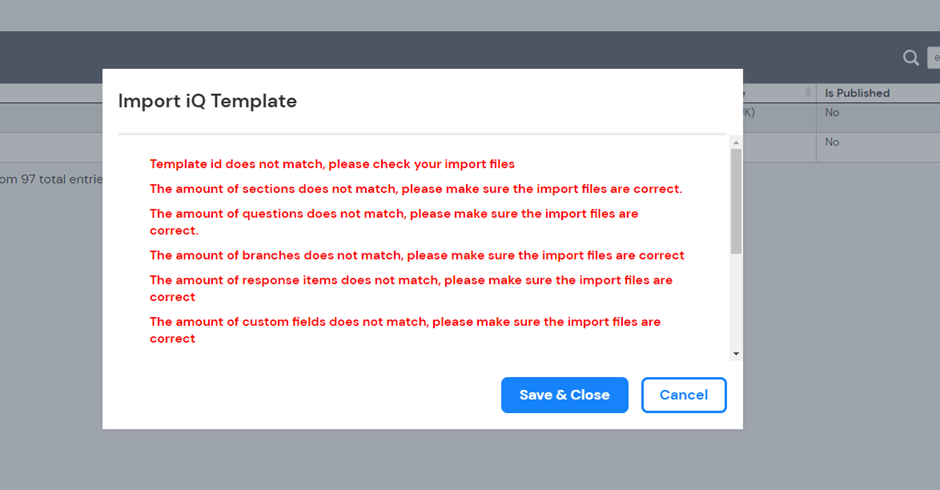Click the first row's "No" published cell
This screenshot has width=940, height=490.
click(832, 113)
